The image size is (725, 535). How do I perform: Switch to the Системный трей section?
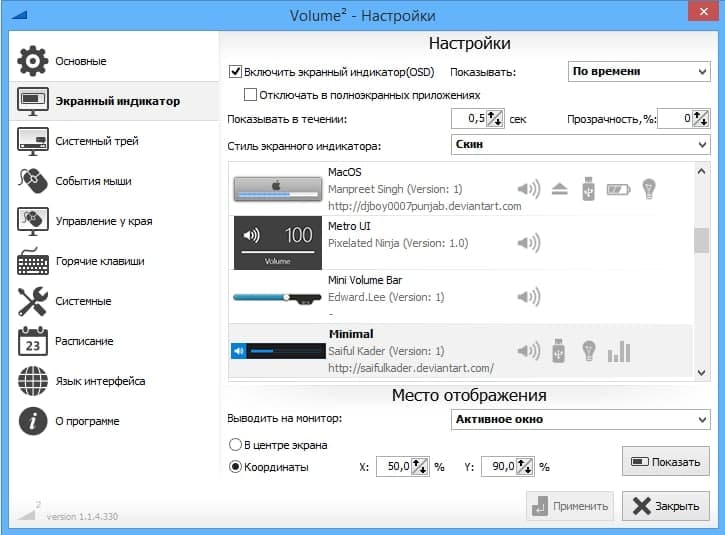[x=114, y=141]
